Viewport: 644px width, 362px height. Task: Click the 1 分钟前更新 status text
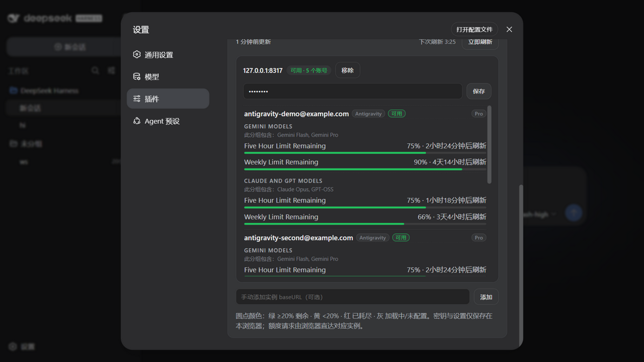[x=254, y=42]
